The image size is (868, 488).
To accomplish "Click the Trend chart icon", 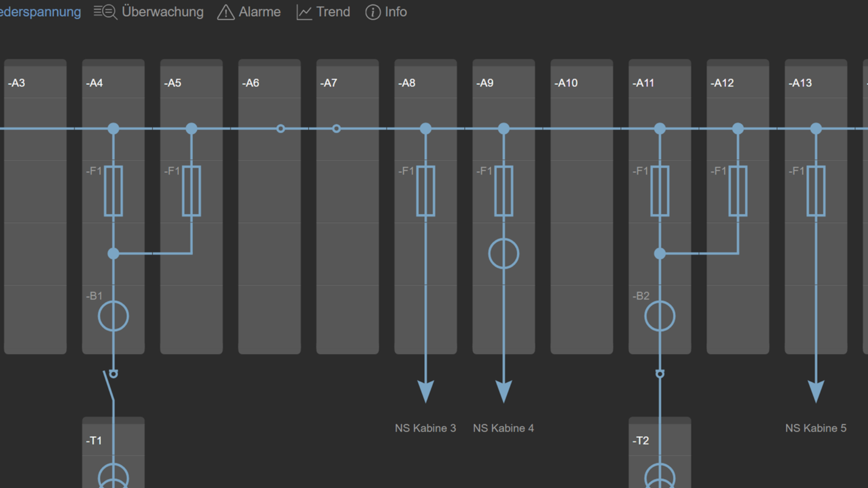I will (304, 12).
